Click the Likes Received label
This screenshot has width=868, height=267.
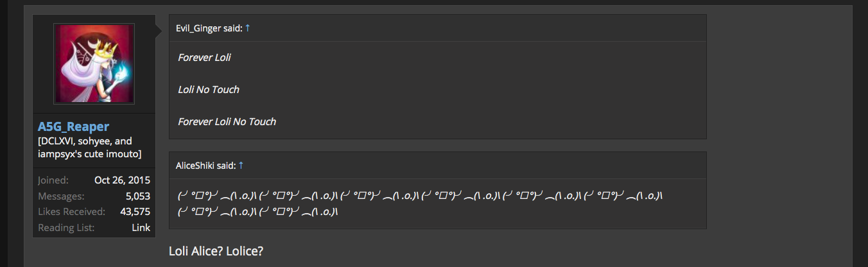coord(71,211)
